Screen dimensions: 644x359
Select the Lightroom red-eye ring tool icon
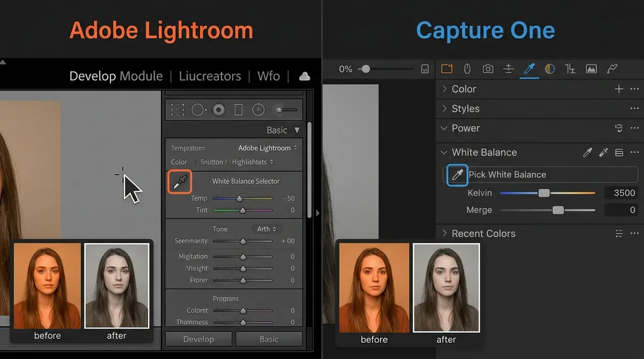(x=218, y=110)
